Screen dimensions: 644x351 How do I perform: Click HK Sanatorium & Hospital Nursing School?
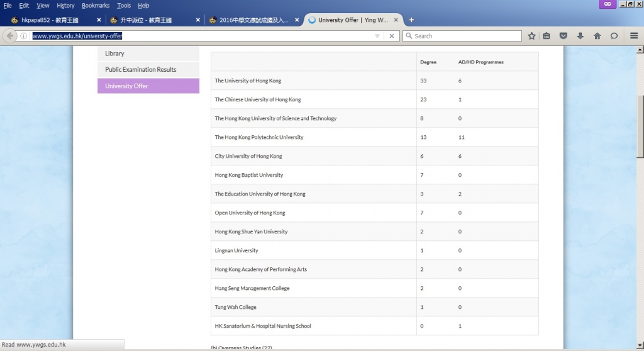[x=263, y=326]
